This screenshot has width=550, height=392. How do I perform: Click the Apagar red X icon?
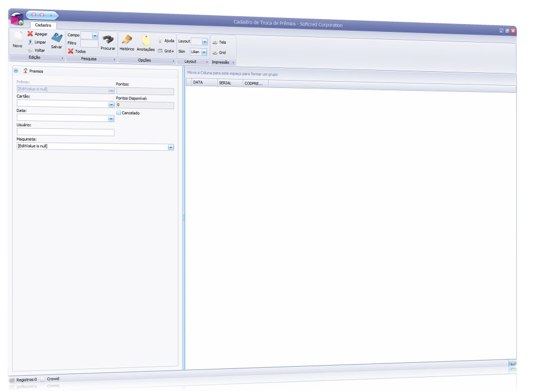(x=31, y=34)
